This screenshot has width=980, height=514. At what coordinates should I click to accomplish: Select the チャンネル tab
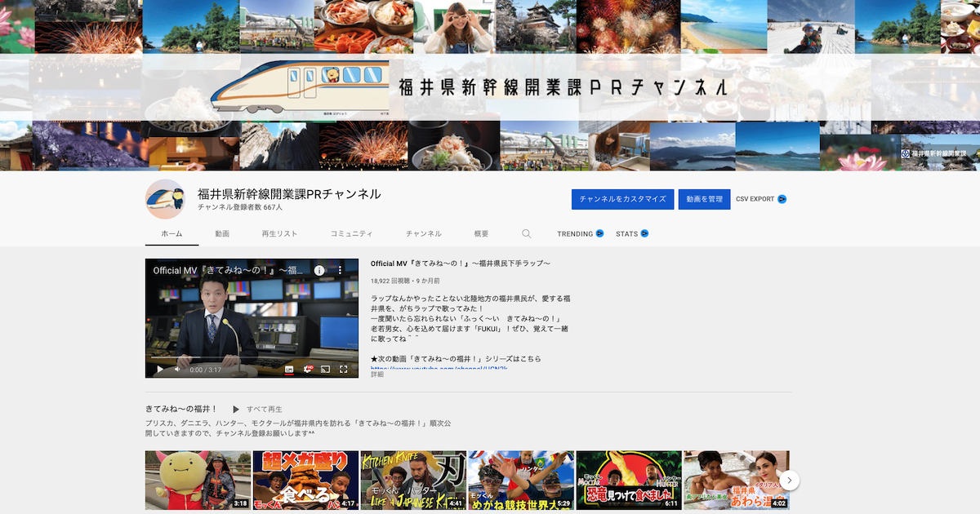click(x=424, y=234)
